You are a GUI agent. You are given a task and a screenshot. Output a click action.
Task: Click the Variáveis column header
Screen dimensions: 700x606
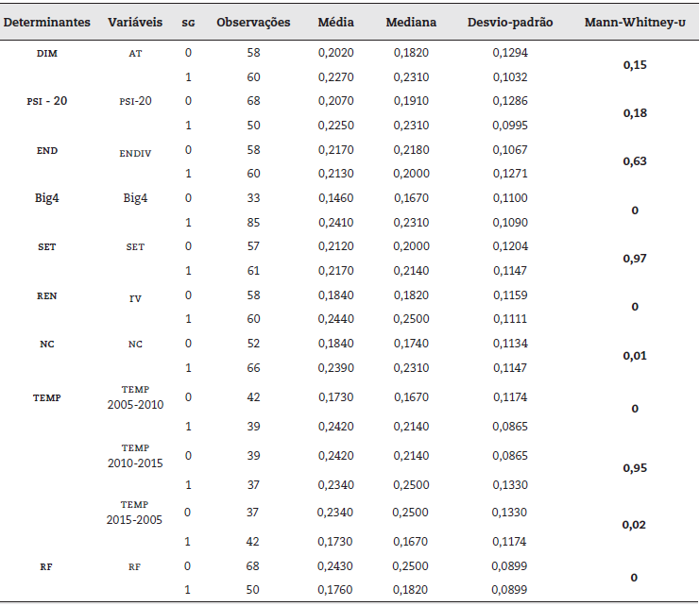pyautogui.click(x=135, y=21)
